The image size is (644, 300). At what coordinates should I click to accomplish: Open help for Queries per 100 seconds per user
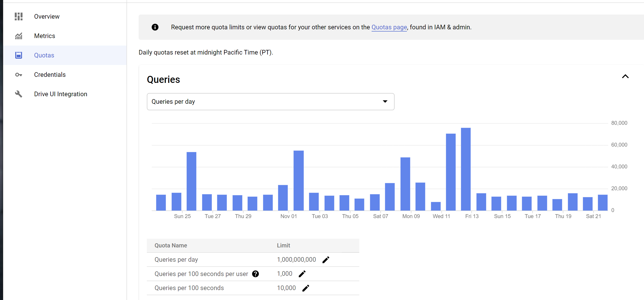click(255, 274)
